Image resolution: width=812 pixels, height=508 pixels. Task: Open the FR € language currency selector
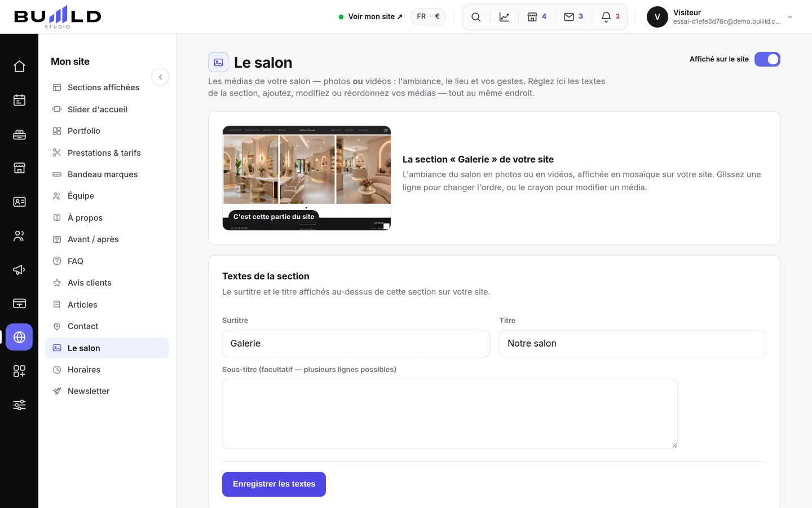click(x=428, y=17)
